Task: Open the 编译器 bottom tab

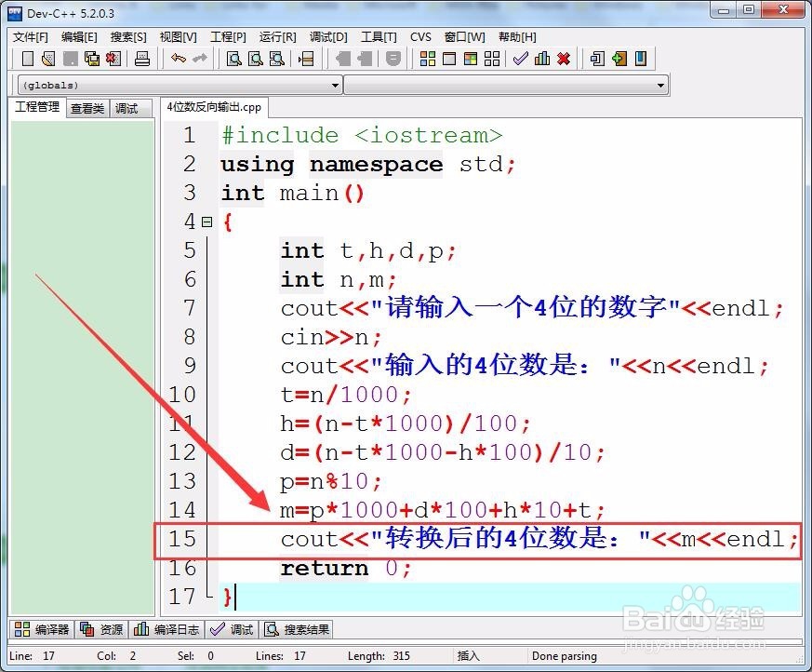Action: (x=42, y=629)
